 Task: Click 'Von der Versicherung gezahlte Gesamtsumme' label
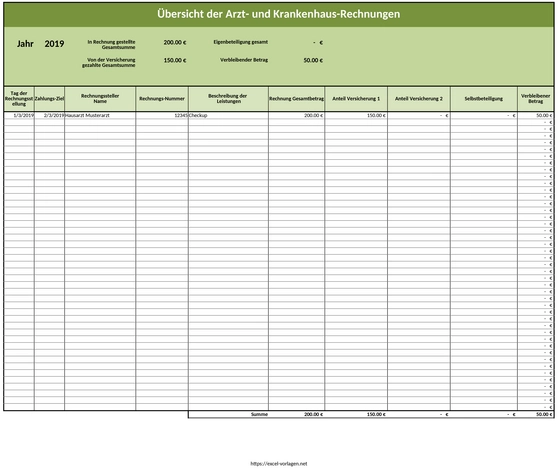coord(109,63)
